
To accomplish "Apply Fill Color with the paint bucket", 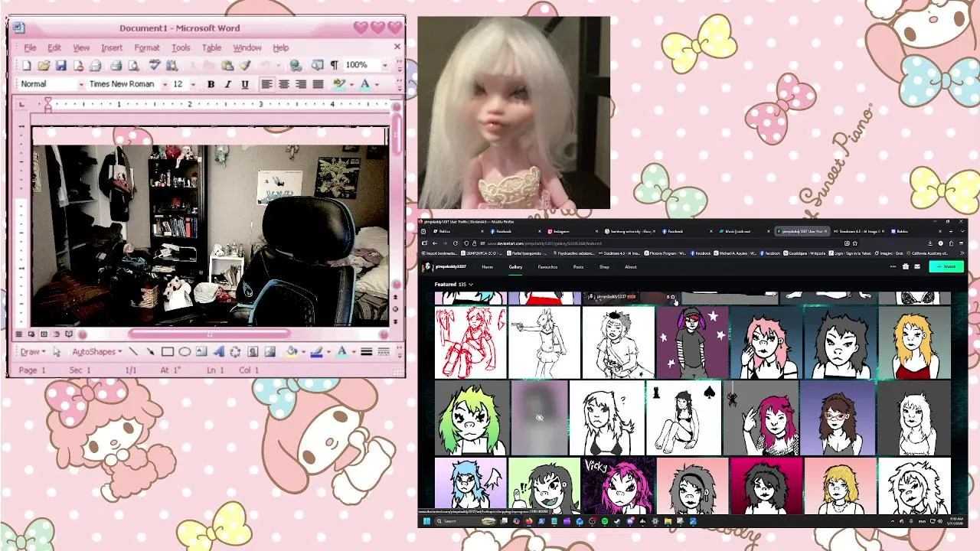I will click(x=292, y=352).
